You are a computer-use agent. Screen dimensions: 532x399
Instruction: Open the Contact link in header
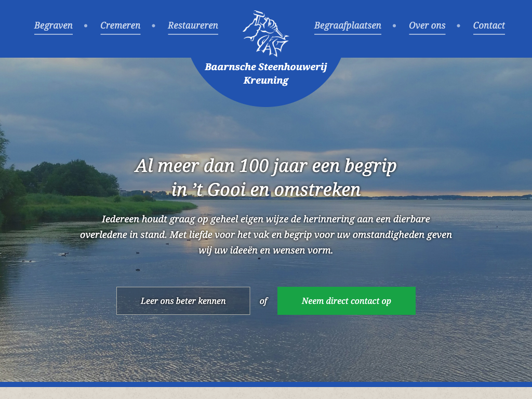[488, 25]
